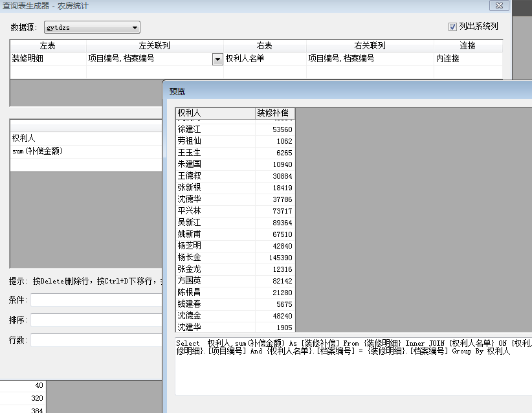Select the 装修明细 left table cell

(x=48, y=59)
